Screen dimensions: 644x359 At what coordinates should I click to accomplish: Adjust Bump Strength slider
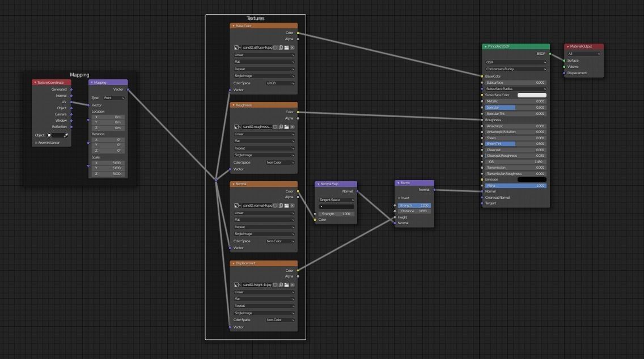point(414,206)
